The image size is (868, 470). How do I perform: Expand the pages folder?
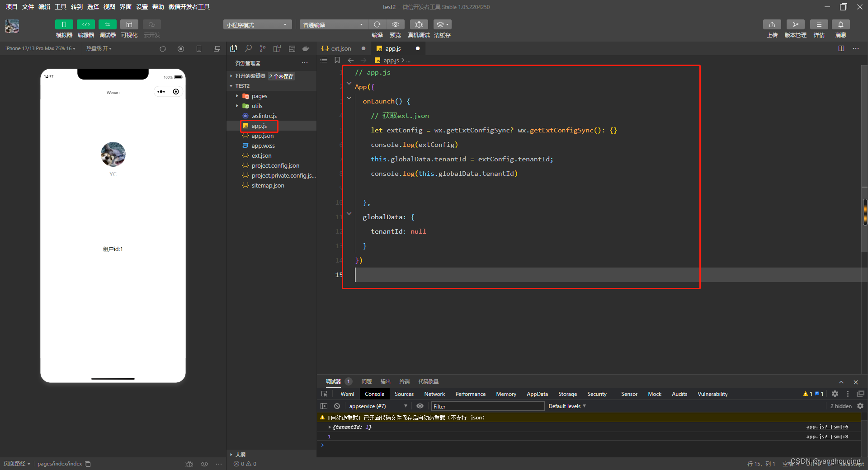click(237, 96)
